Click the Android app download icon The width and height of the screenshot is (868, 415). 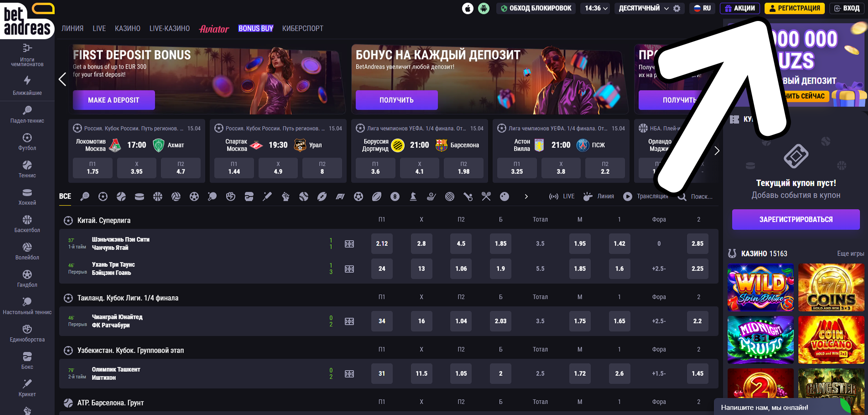(484, 8)
